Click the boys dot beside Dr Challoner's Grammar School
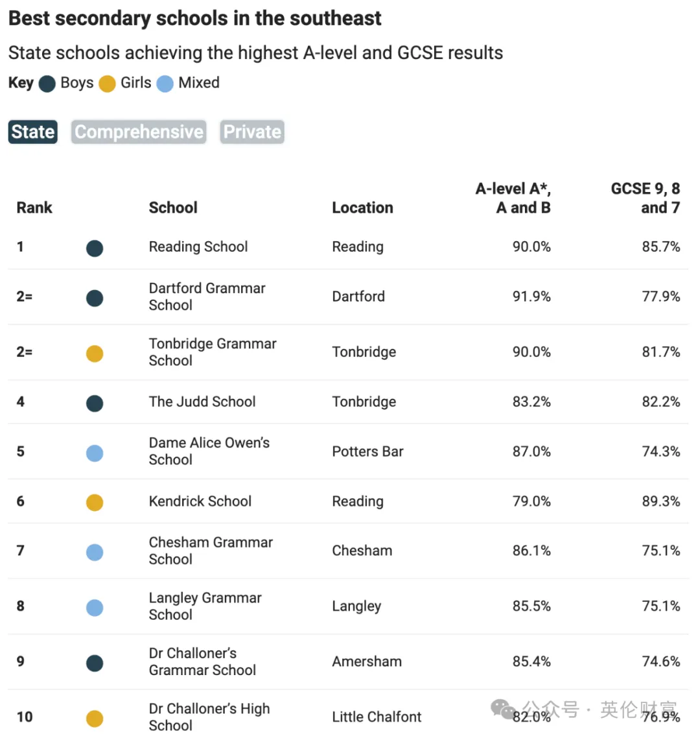This screenshot has height=738, width=700. (95, 663)
